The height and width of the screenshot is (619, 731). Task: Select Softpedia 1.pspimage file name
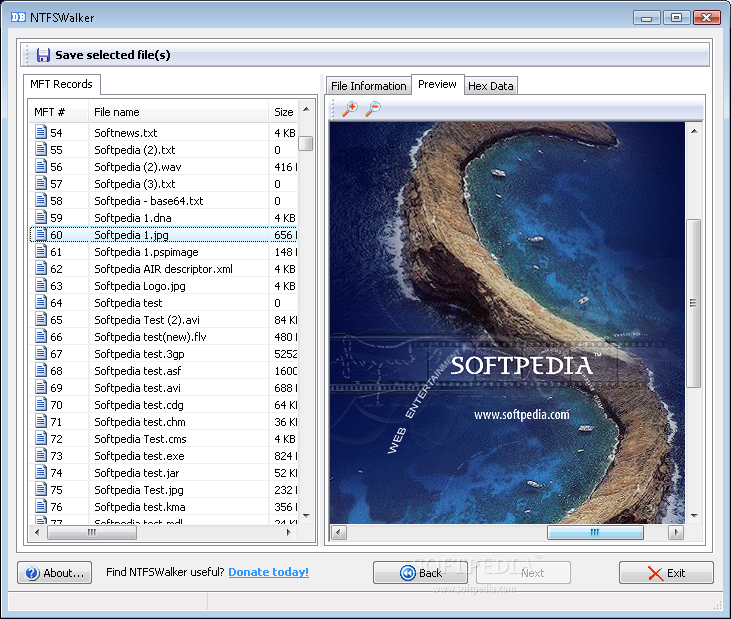146,252
